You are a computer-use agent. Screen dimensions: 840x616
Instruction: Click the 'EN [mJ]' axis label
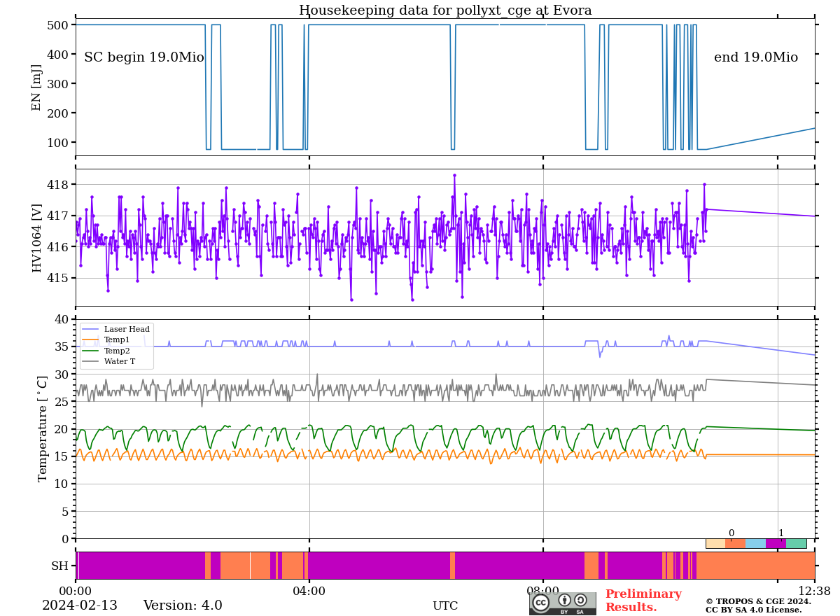point(37,87)
